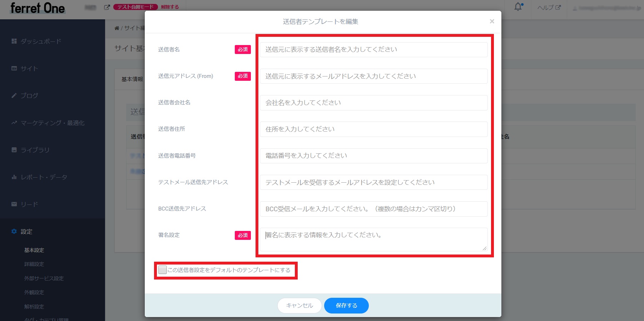Grab the signature textarea resize handle

click(485, 248)
